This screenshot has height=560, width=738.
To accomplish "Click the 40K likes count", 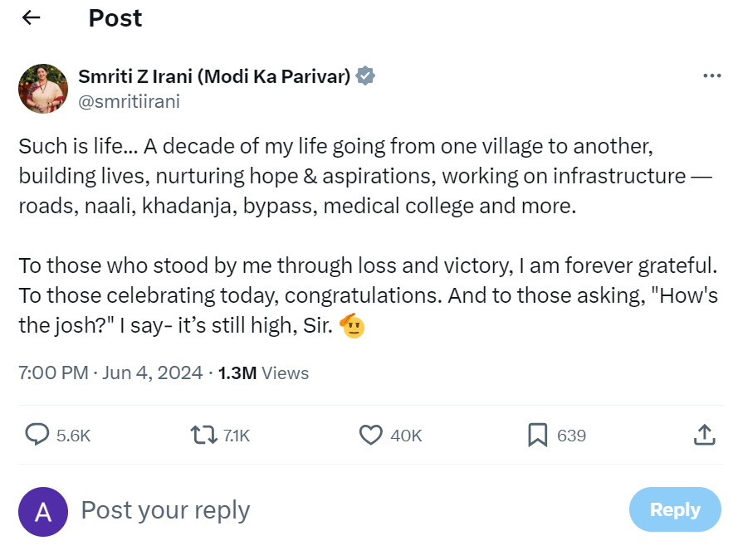I will 406,436.
